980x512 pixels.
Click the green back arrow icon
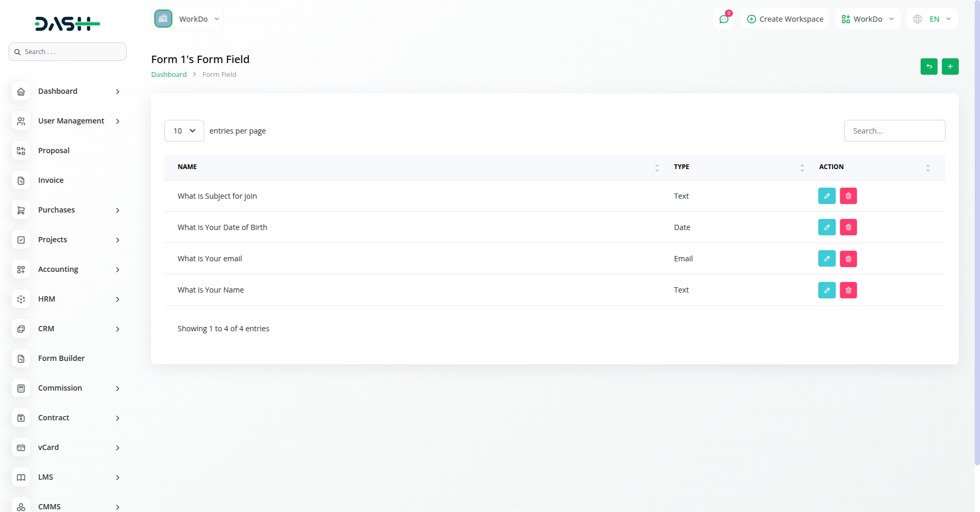coord(929,66)
